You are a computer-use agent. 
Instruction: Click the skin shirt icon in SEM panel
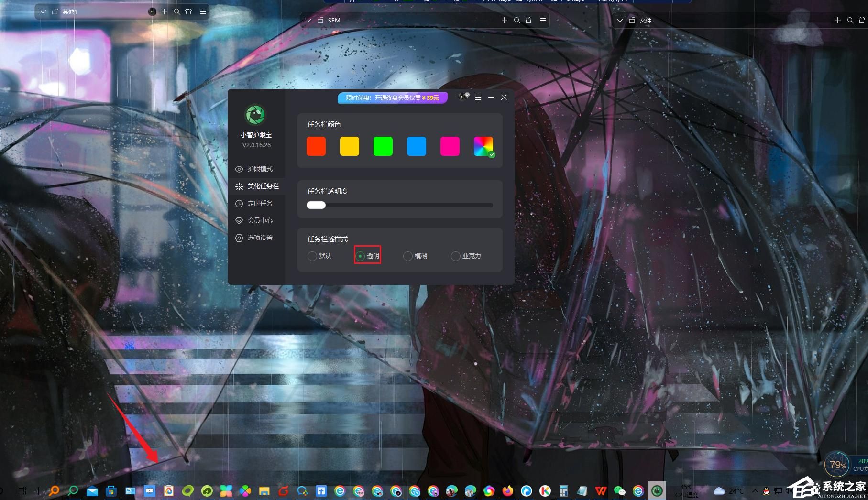[528, 20]
